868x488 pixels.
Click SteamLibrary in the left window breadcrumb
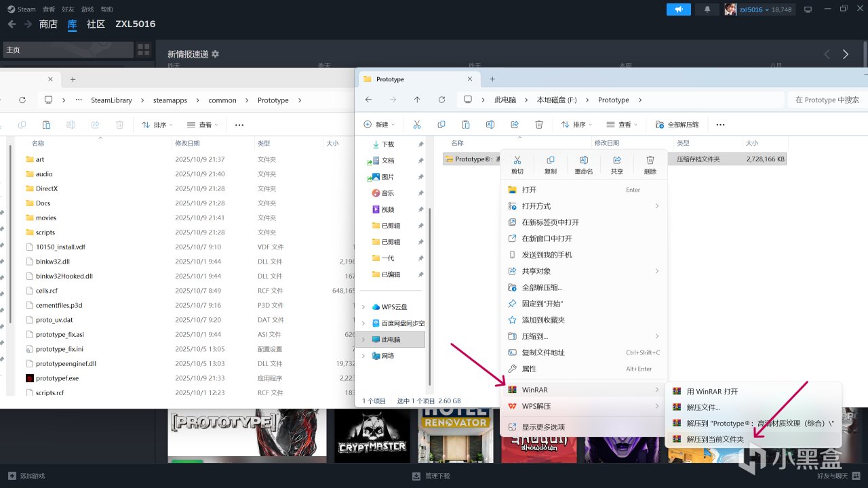(112, 100)
